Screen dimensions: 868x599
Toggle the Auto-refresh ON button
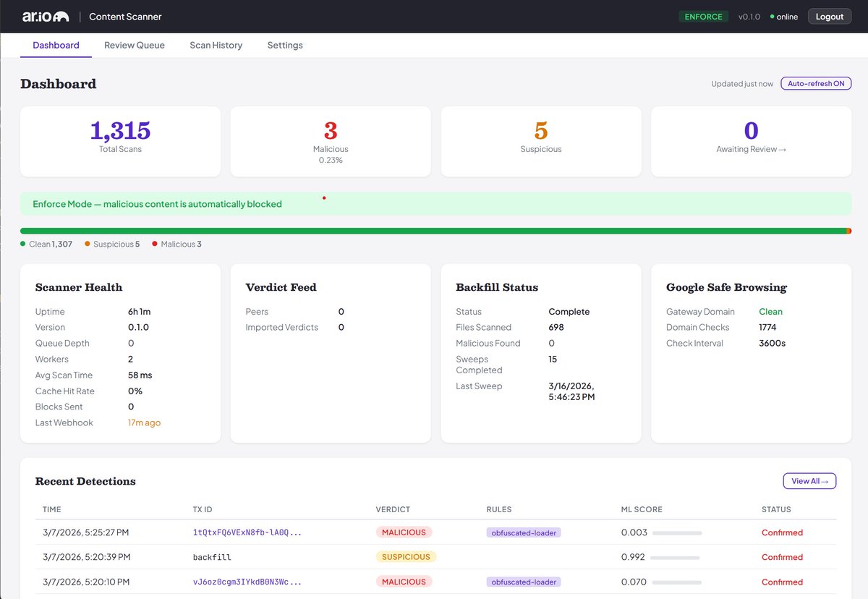point(816,84)
